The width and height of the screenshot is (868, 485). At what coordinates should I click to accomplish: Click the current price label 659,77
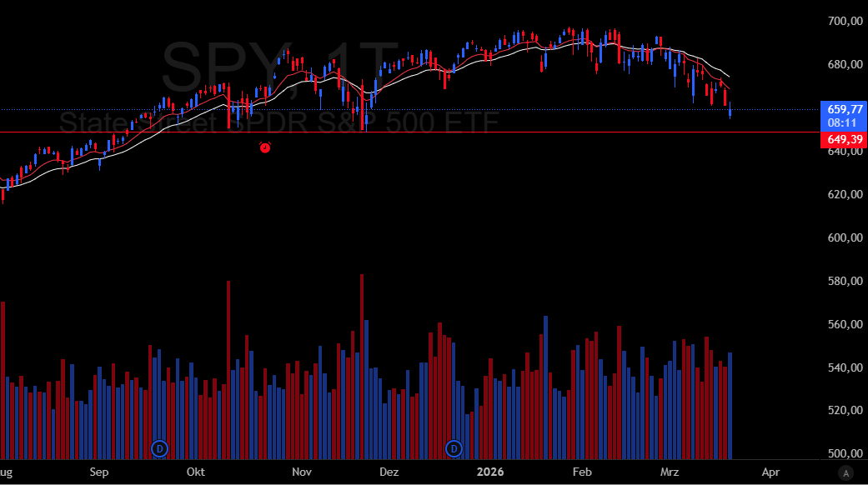pyautogui.click(x=844, y=116)
